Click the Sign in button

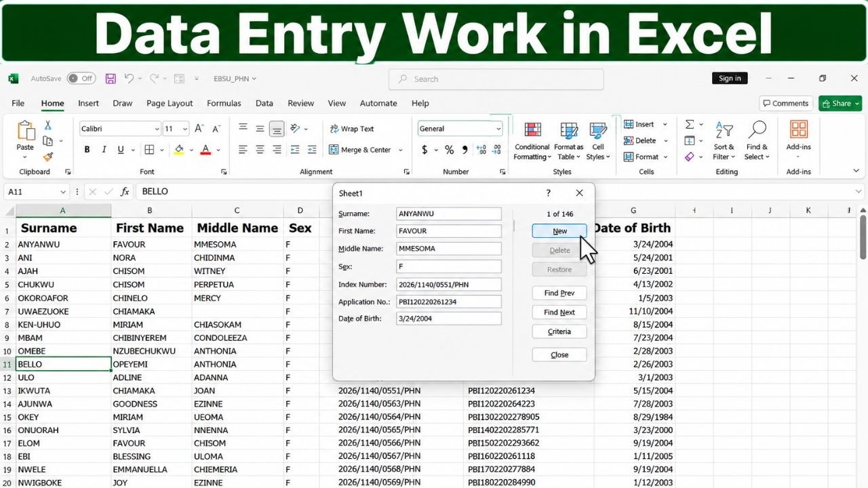[730, 78]
